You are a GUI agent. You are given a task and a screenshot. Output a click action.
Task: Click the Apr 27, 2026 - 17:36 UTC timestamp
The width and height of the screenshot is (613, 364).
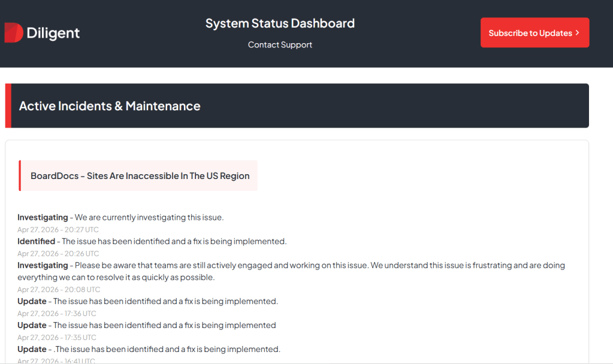point(56,313)
